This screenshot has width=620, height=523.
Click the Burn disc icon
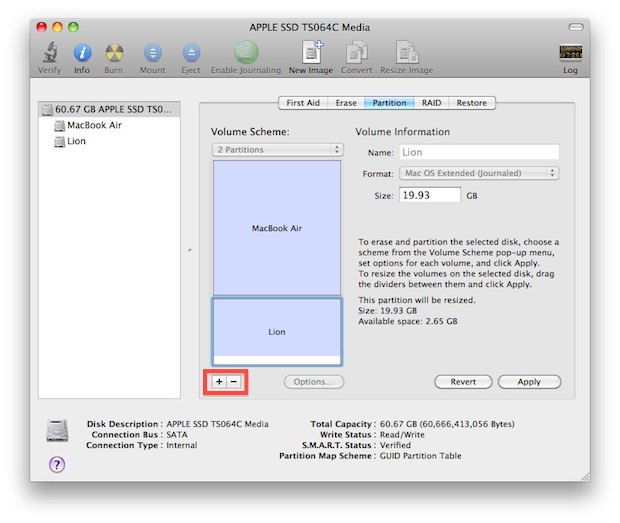tap(114, 53)
